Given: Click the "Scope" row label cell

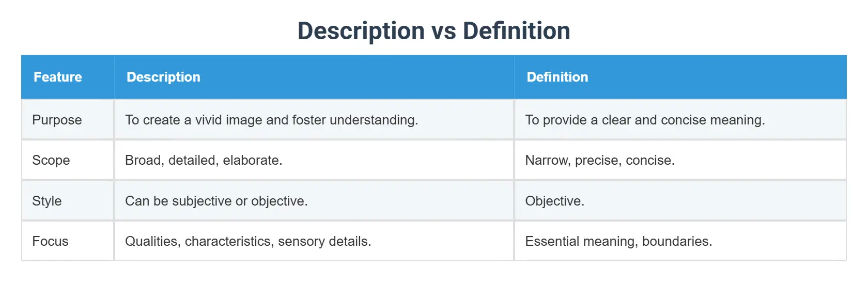Looking at the screenshot, I should 51,160.
